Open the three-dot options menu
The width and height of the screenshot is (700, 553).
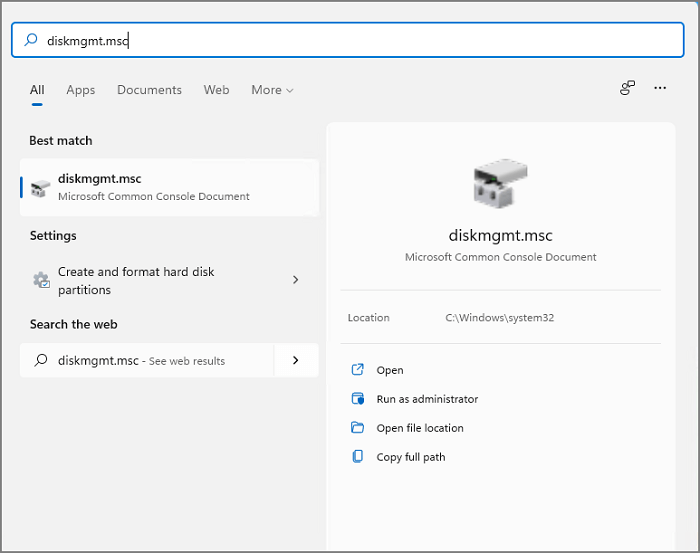660,89
